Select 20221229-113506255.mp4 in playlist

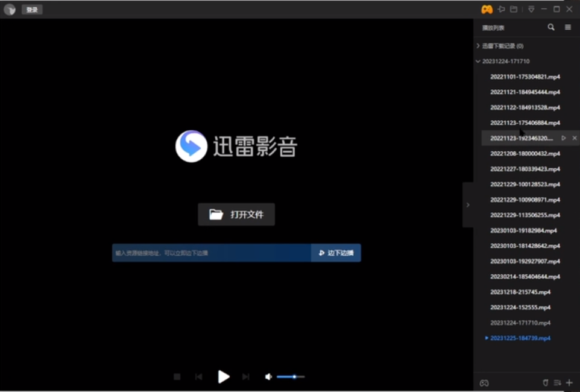click(525, 215)
